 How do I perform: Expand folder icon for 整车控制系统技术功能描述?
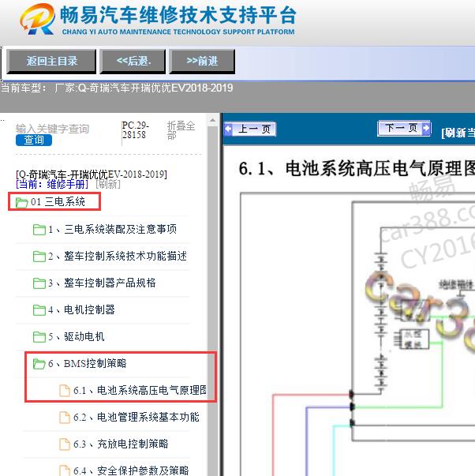[x=39, y=257]
